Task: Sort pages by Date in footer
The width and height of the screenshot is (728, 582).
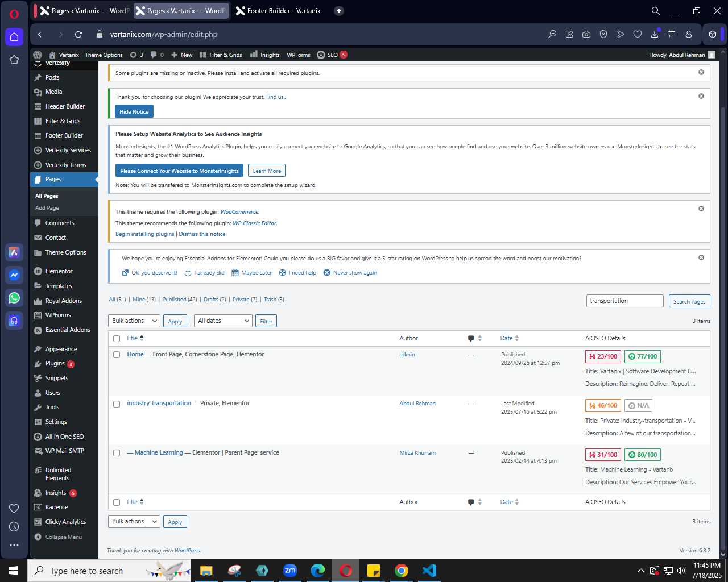Action: click(510, 502)
